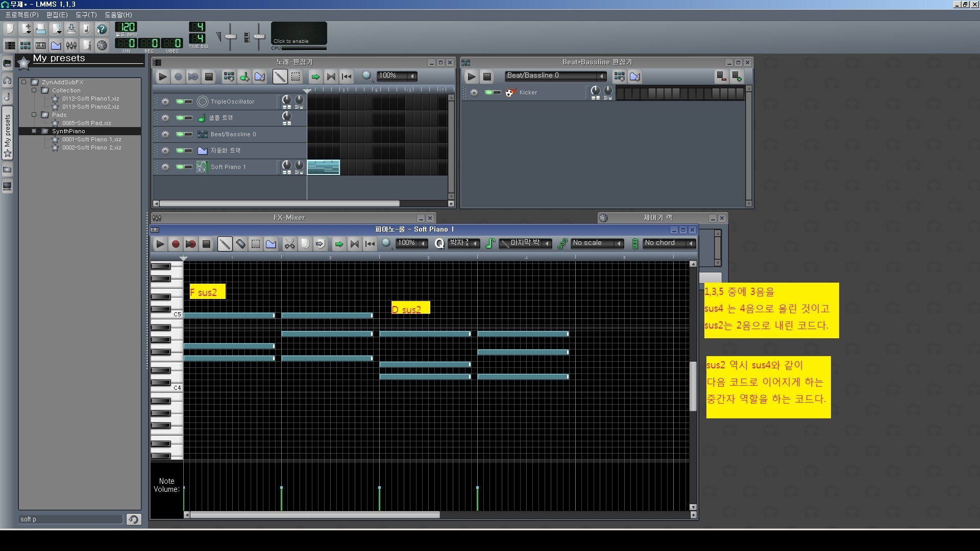
Task: Mute the Soft Piano 1 track
Action: coord(180,167)
